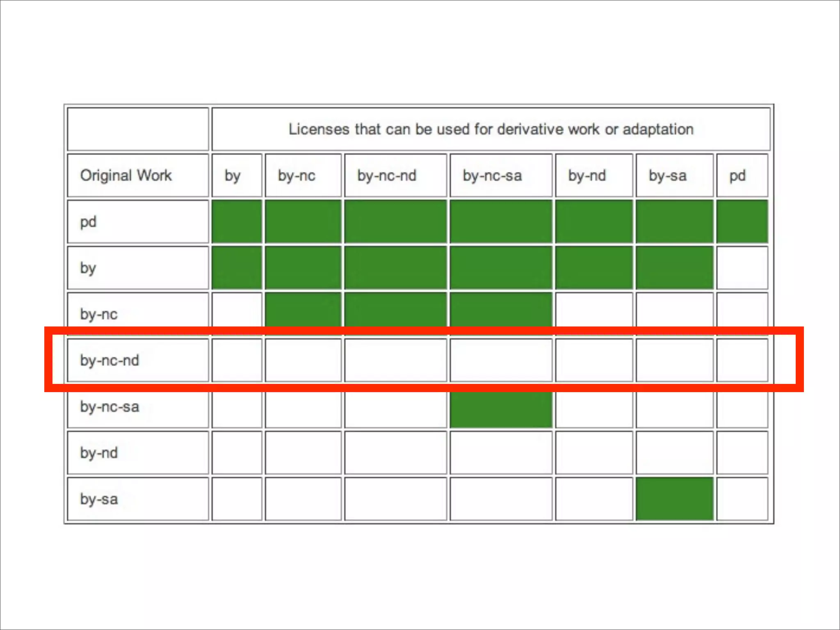Click green cell in by row, by-nd column
Screen dimensions: 840x630
coord(593,268)
